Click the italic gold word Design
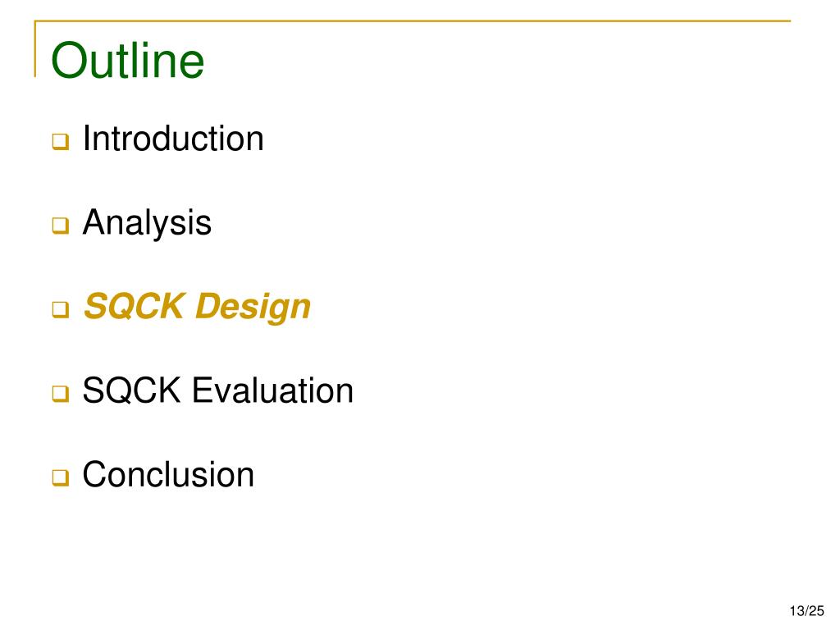 click(x=253, y=308)
